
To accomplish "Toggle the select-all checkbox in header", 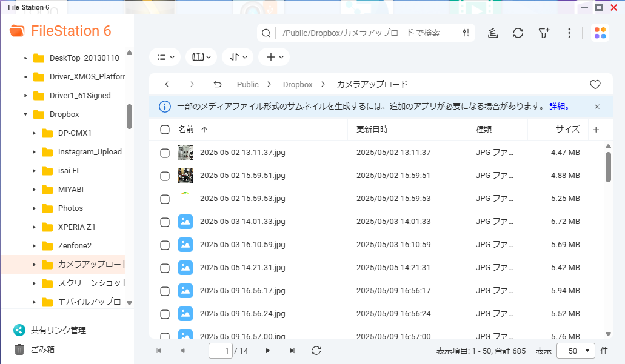I will point(165,130).
